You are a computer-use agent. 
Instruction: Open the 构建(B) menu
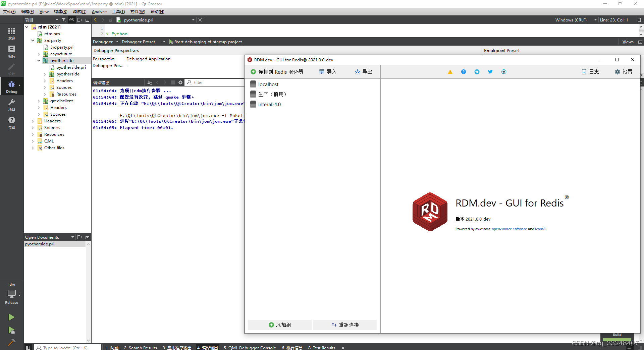[x=61, y=12]
